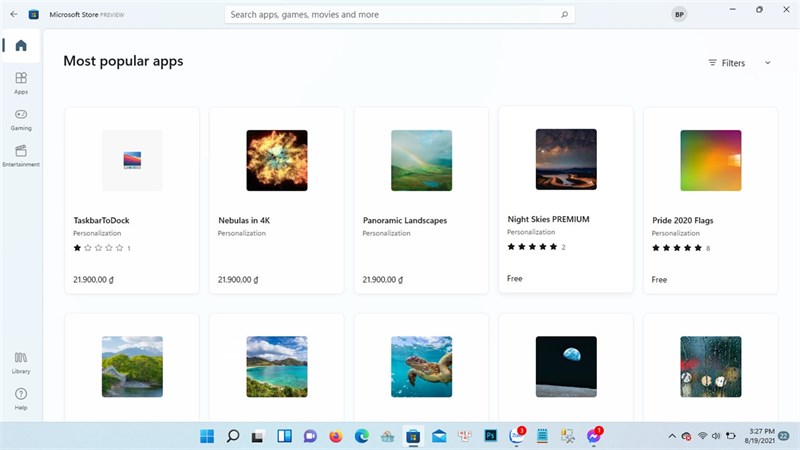800x450 pixels.
Task: Open the Gaming section in sidebar
Action: point(21,119)
